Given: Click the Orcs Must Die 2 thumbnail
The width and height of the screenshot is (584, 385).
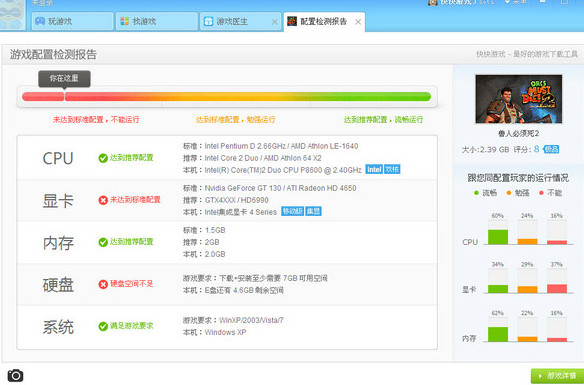Looking at the screenshot, I should (518, 99).
